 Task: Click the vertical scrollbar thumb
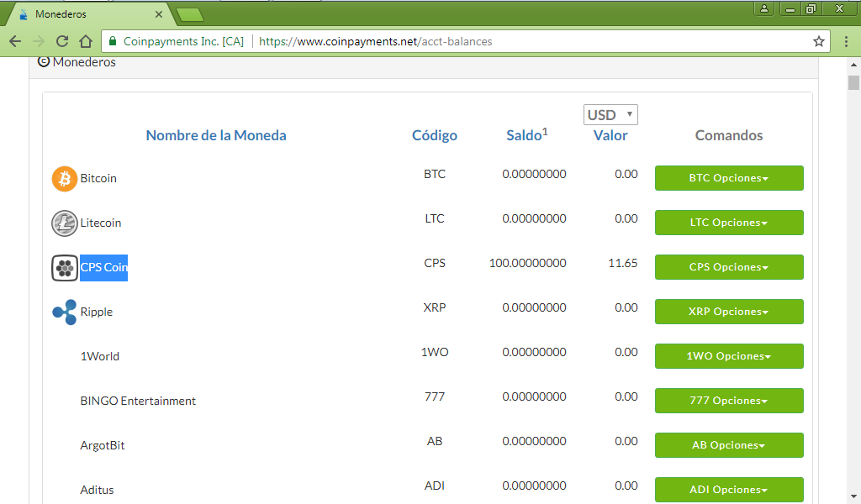[853, 82]
